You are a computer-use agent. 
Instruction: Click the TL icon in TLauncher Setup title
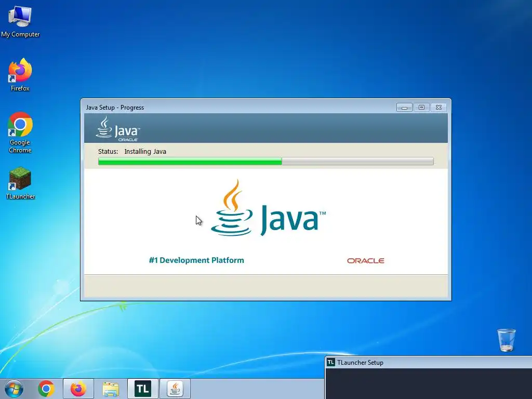[330, 362]
